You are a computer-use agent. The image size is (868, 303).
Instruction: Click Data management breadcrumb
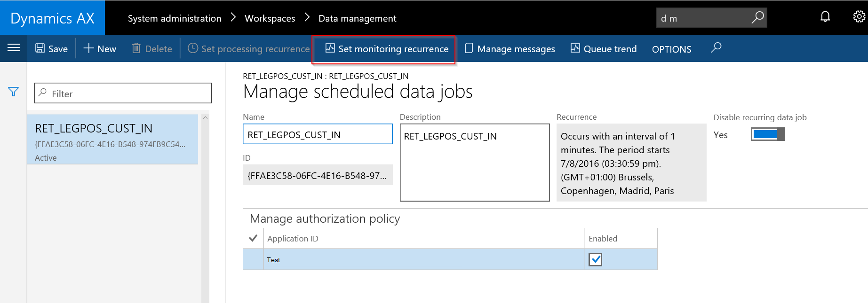pyautogui.click(x=358, y=18)
